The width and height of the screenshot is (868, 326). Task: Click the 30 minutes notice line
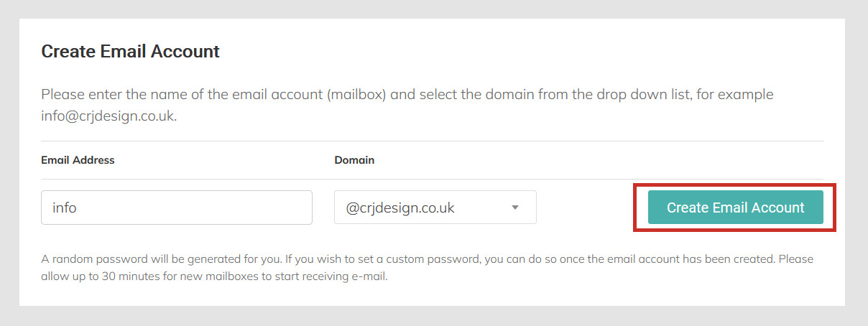[214, 276]
